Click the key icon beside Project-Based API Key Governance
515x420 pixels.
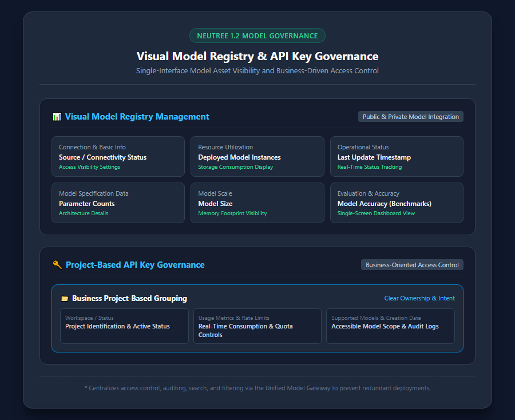coord(57,265)
